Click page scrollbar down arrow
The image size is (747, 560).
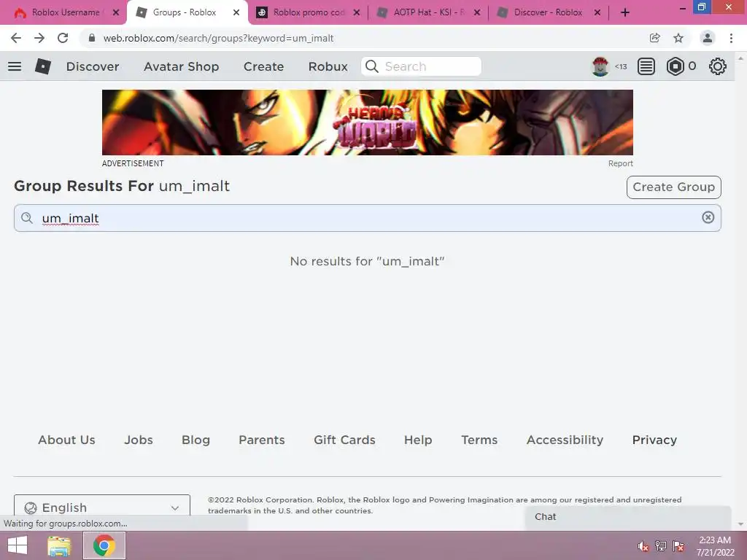740,524
